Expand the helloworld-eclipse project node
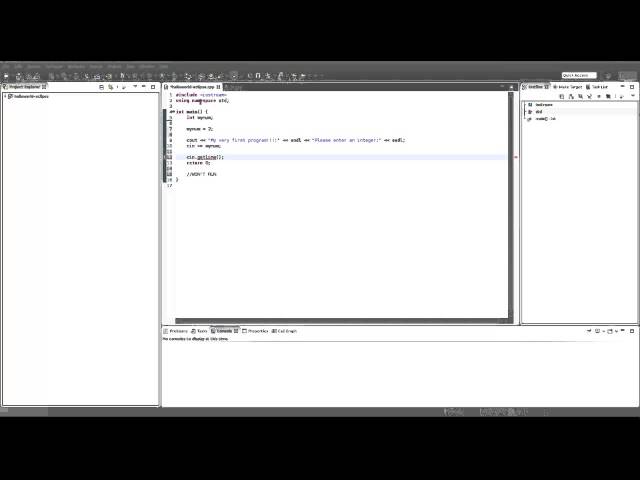 tap(5, 96)
